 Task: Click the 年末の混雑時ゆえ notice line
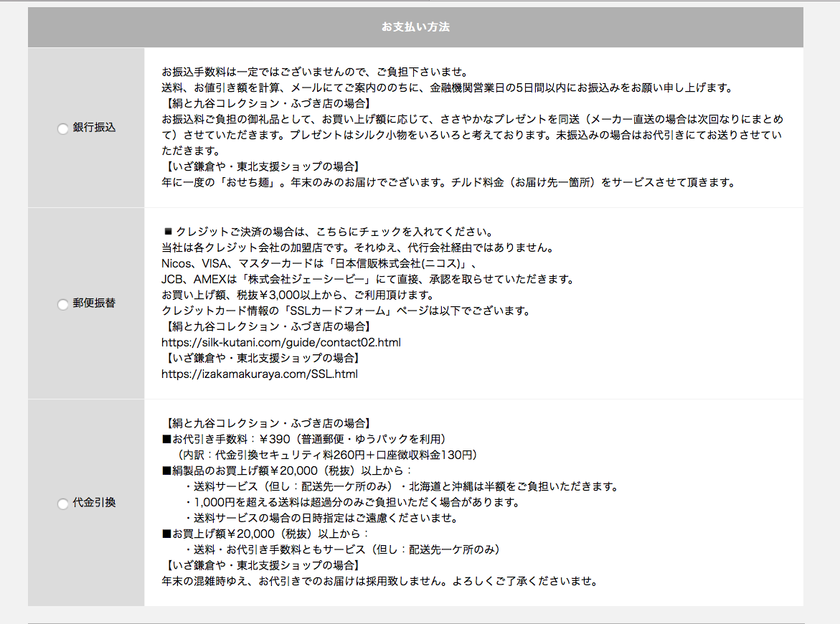(379, 581)
